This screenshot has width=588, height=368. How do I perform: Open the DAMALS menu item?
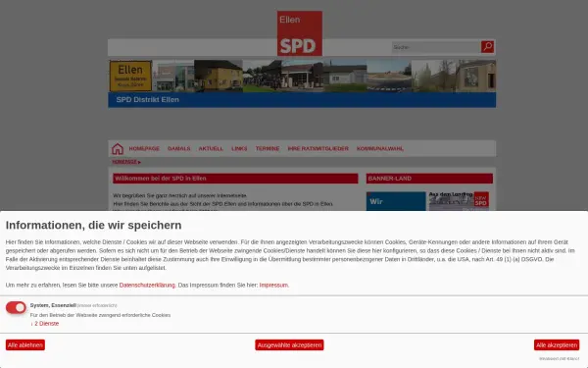click(179, 149)
